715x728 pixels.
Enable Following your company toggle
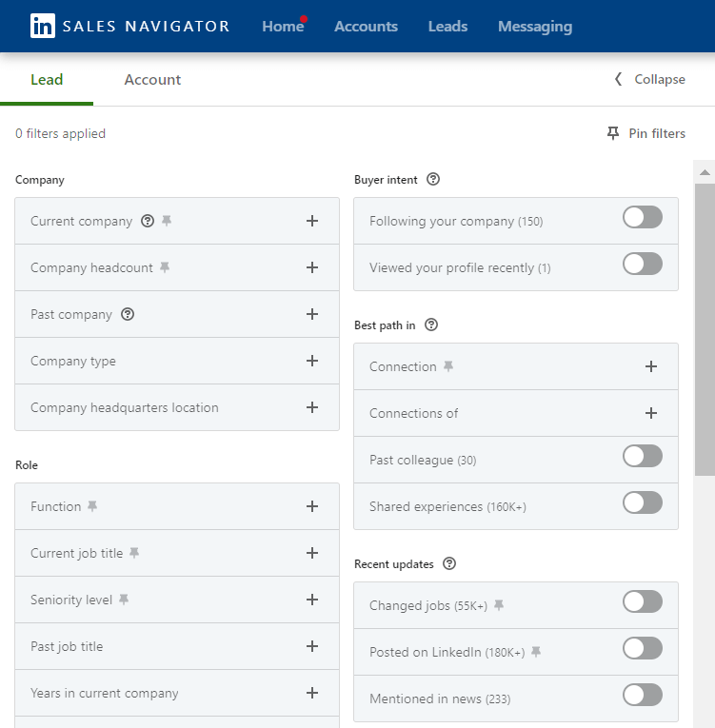(643, 217)
